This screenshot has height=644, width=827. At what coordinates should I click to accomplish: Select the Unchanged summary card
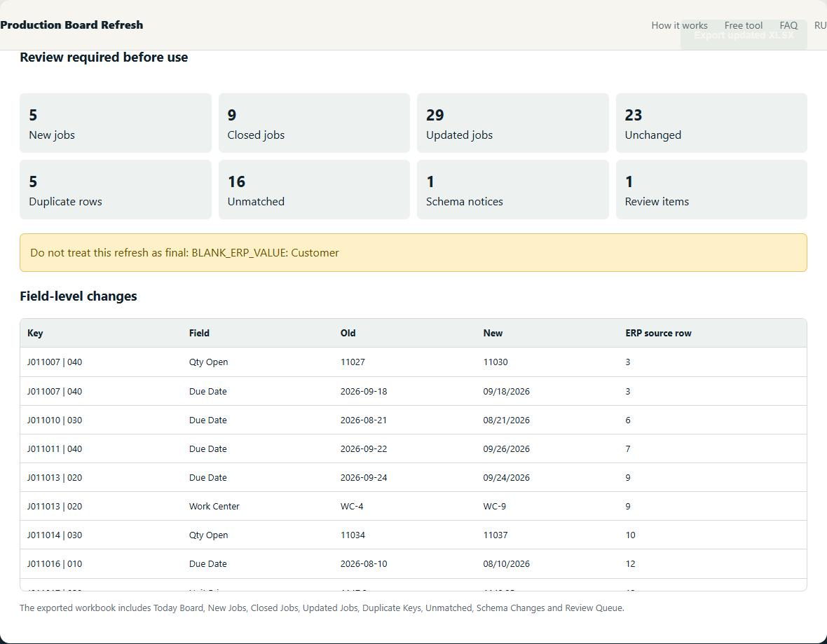tap(711, 123)
